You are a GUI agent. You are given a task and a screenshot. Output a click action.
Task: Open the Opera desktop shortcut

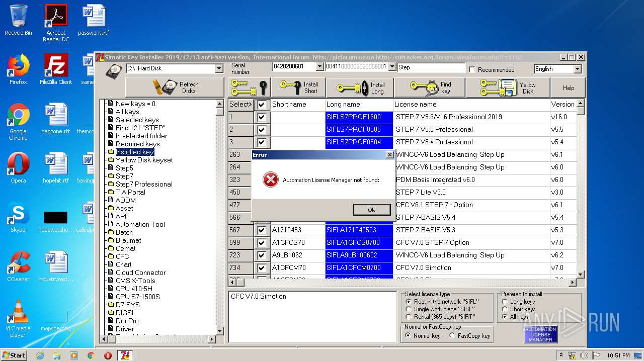18,168
